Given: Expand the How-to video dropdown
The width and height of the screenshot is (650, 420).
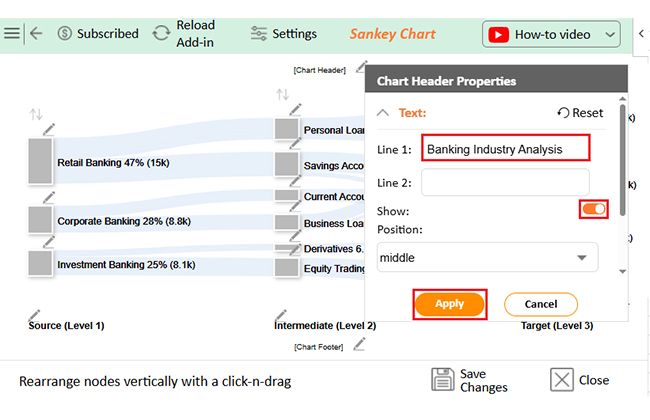Looking at the screenshot, I should [x=611, y=34].
